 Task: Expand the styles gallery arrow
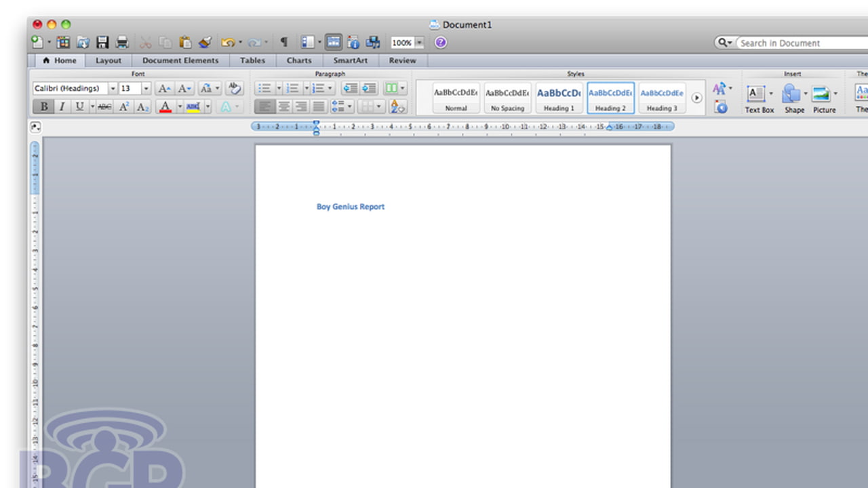coord(696,98)
